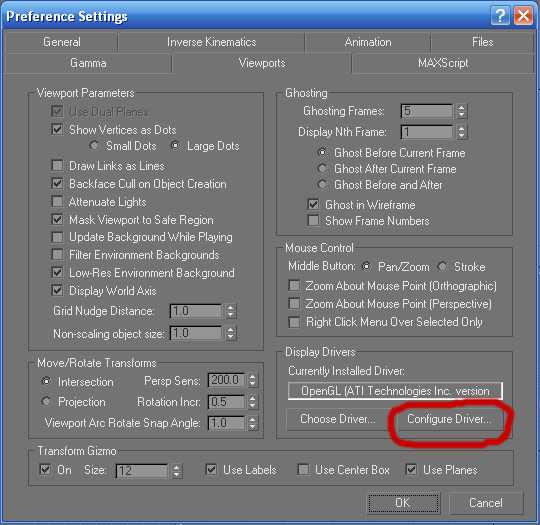The image size is (540, 525).
Task: Enable Attenuate Lights checkbox
Action: point(57,201)
